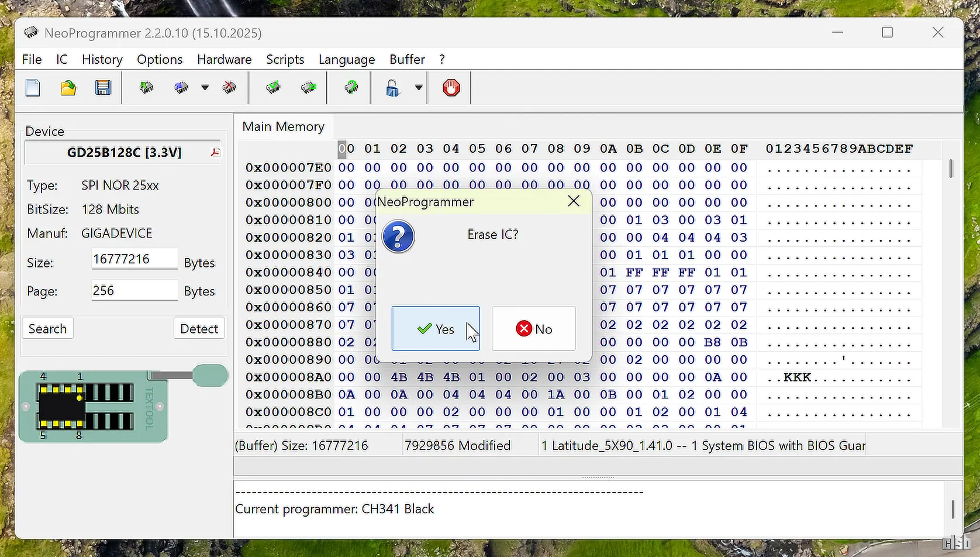Open the GD25B128C datasheet PDF icon
This screenshot has height=557, width=980.
click(x=215, y=153)
